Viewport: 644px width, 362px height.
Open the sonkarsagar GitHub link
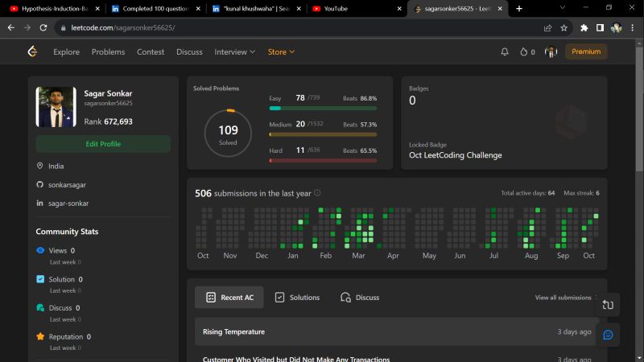pyautogui.click(x=67, y=185)
